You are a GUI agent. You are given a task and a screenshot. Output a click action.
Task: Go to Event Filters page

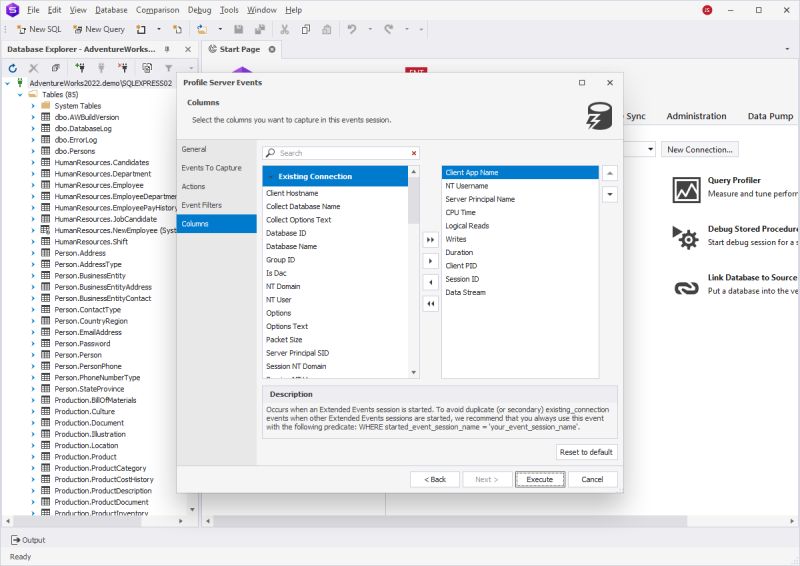pos(216,205)
